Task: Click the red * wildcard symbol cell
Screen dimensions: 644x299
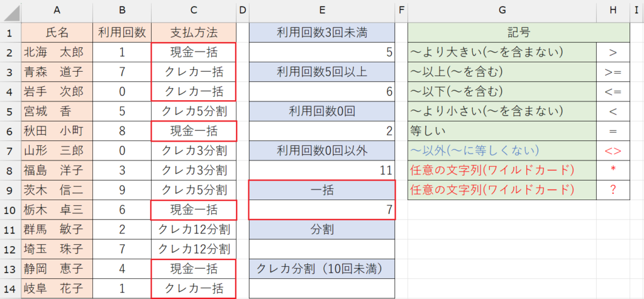Action: tap(613, 170)
